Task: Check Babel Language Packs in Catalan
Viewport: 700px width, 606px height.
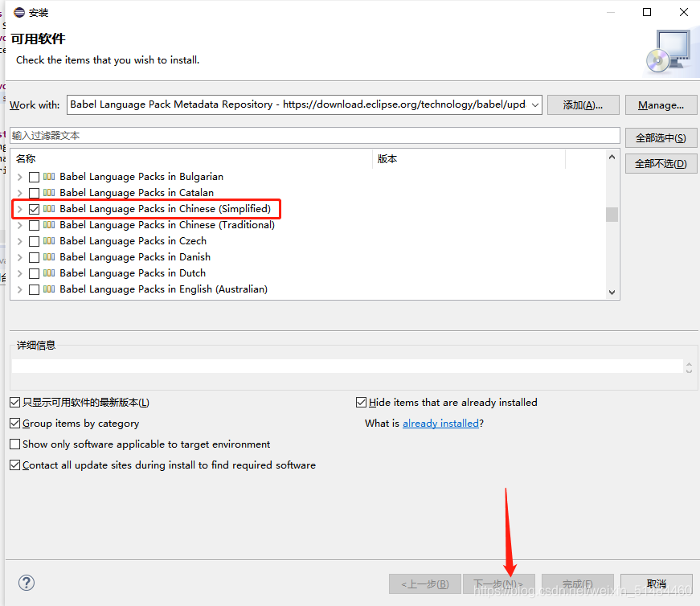Action: 34,193
